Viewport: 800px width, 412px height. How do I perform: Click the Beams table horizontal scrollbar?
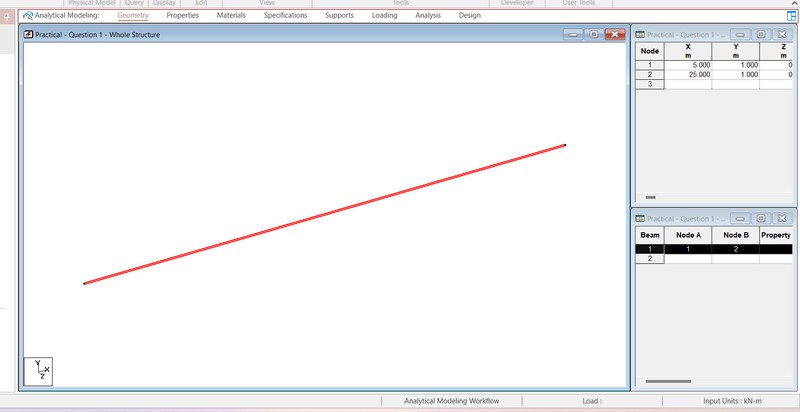click(668, 381)
